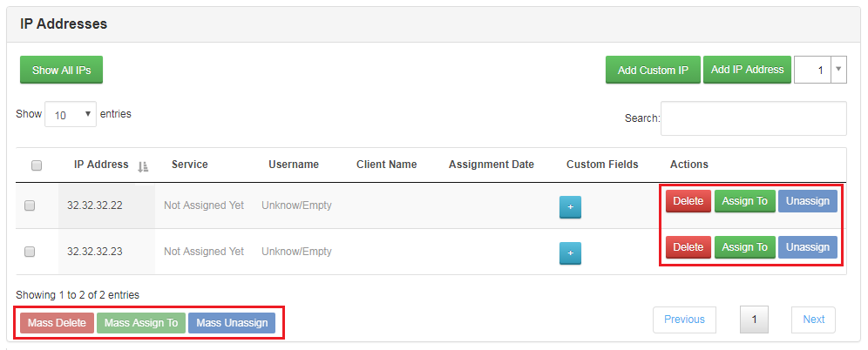Focus the Search input field

pos(754,118)
